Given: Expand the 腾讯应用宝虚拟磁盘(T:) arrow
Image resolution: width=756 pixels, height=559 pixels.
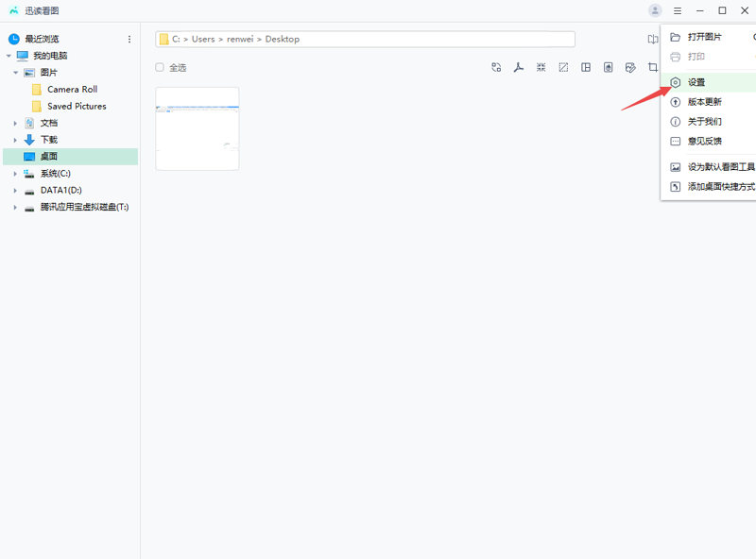Looking at the screenshot, I should 15,207.
